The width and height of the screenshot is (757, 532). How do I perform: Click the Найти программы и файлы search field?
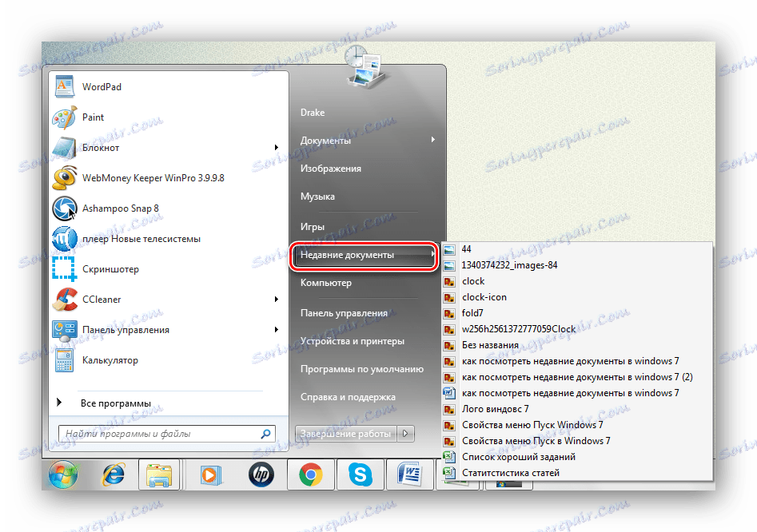click(x=160, y=434)
